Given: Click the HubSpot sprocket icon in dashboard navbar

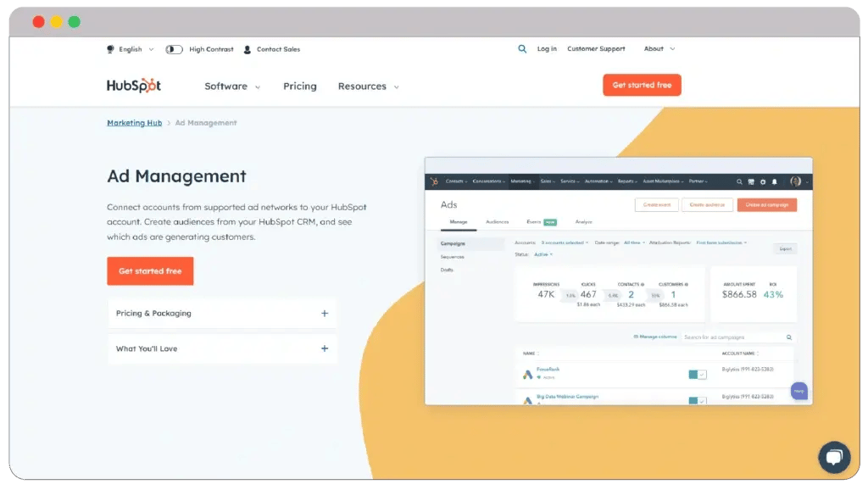Looking at the screenshot, I should 434,181.
